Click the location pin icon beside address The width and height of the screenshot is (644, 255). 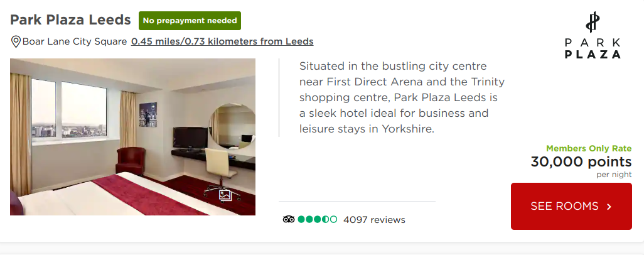pyautogui.click(x=16, y=41)
